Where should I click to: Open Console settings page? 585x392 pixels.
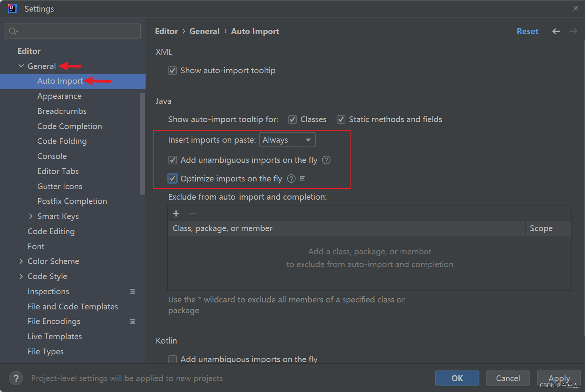(x=52, y=156)
